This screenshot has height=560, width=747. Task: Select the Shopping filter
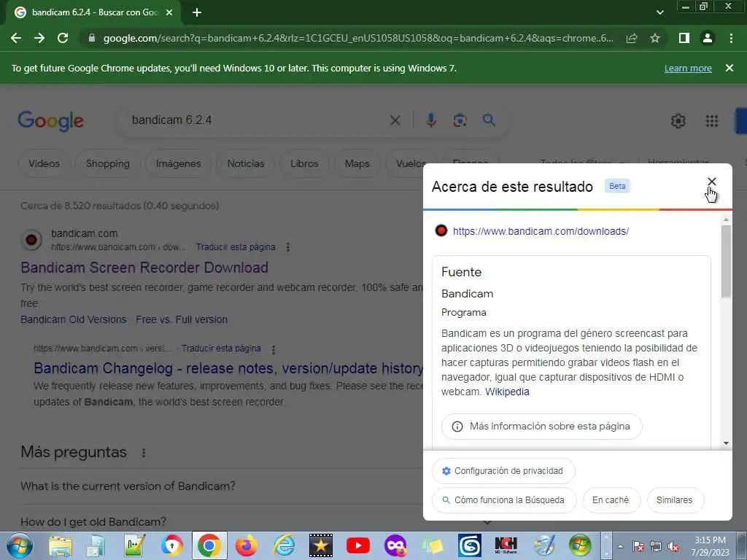[x=108, y=163]
